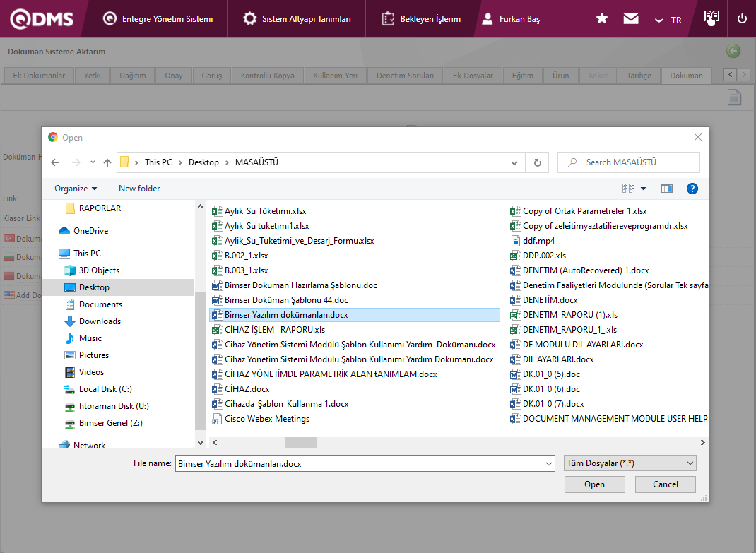Open the view options dropdown
Viewport: 756px width, 553px height.
pyautogui.click(x=643, y=189)
